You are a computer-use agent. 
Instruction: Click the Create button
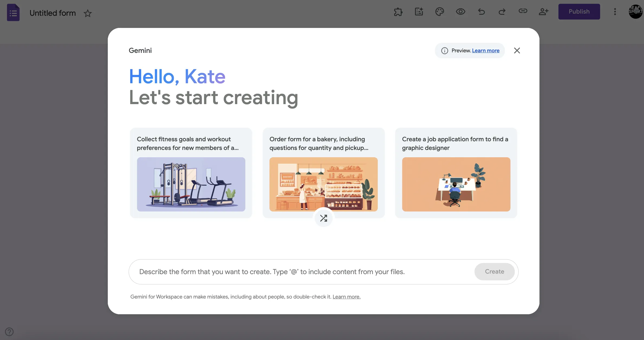pyautogui.click(x=495, y=272)
